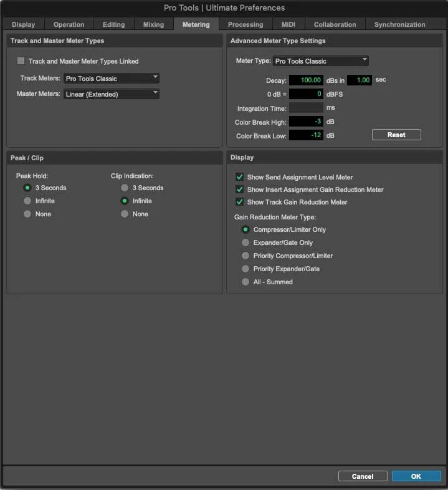Click the Reset button
Viewport: 448px width, 490px height.
[x=396, y=135]
